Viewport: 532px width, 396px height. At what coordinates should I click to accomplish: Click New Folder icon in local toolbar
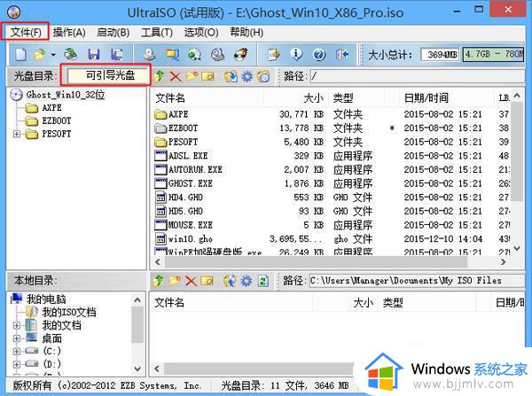pos(175,281)
